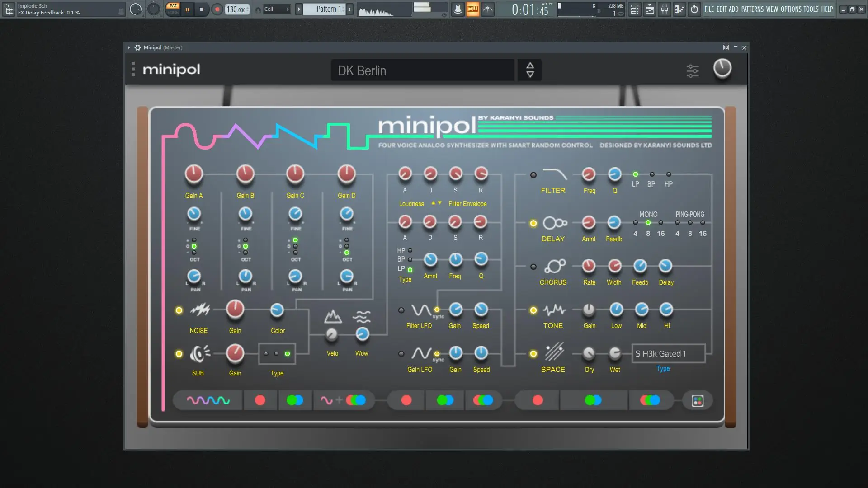
Task: Open the PATTERNS menu
Action: [x=752, y=9]
